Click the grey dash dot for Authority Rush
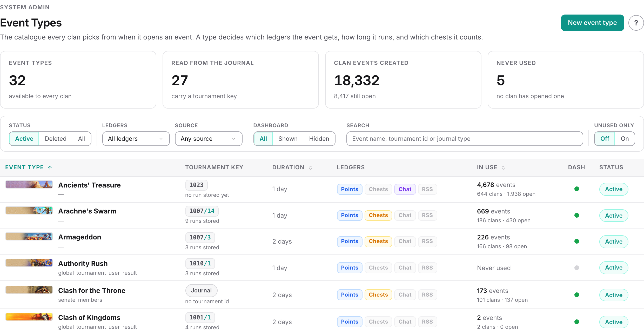Image resolution: width=644 pixels, height=335 pixels. click(577, 268)
